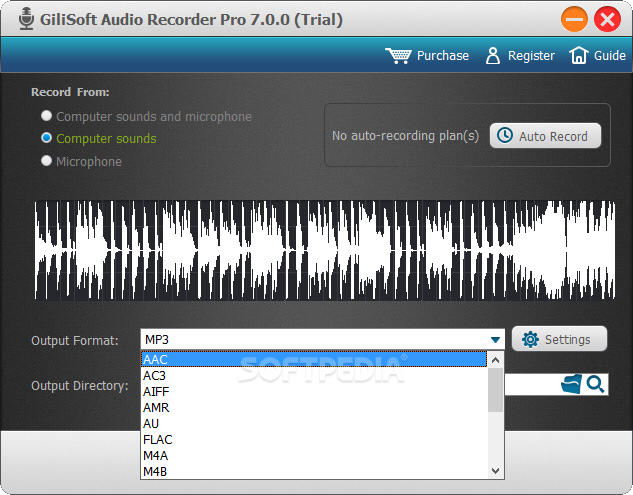Open the Purchase shopping cart icon
Image resolution: width=633 pixels, height=495 pixels.
pos(398,56)
